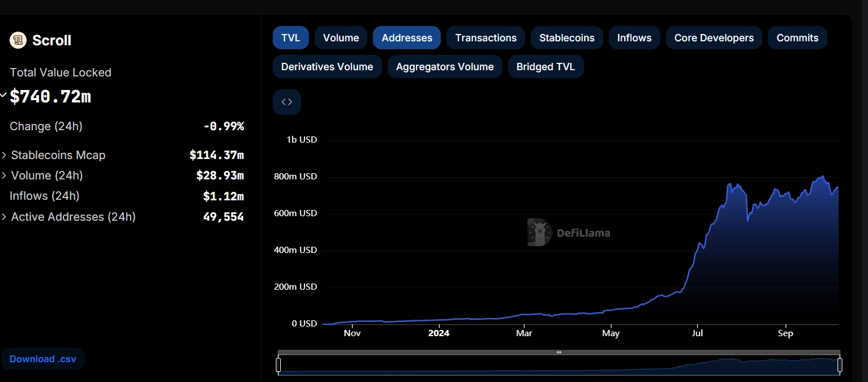Download the .csv data file
The width and height of the screenshot is (868, 382).
[43, 359]
